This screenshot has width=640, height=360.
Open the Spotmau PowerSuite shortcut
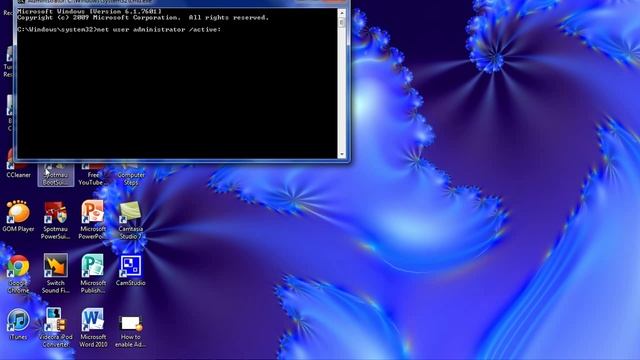56,220
